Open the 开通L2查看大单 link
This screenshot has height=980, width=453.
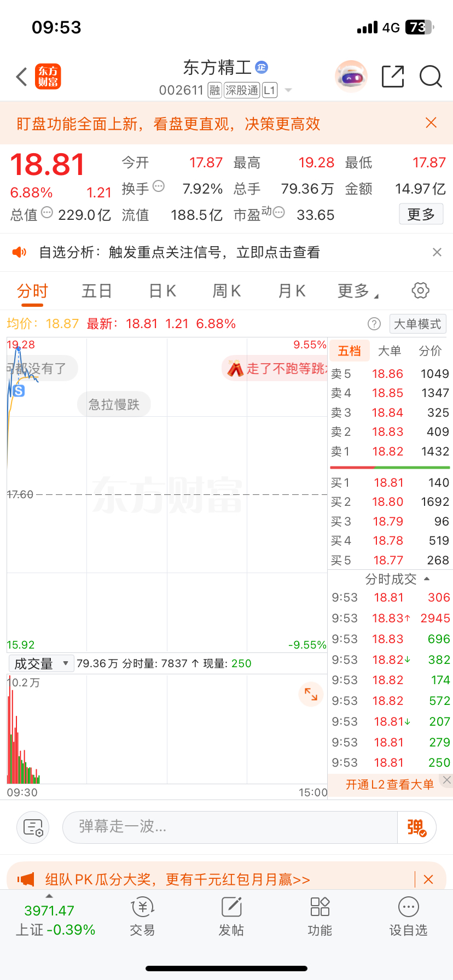coord(390,785)
